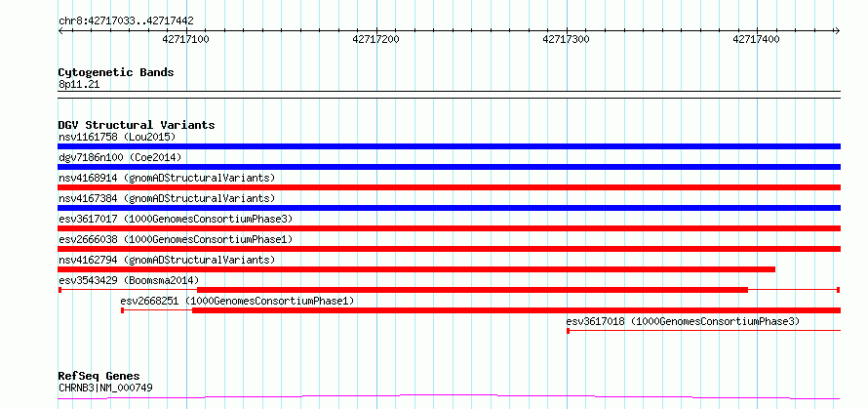Screen dimensions: 868x409
Task: Select the magenta CHRNB3 gene track line
Action: [449, 397]
